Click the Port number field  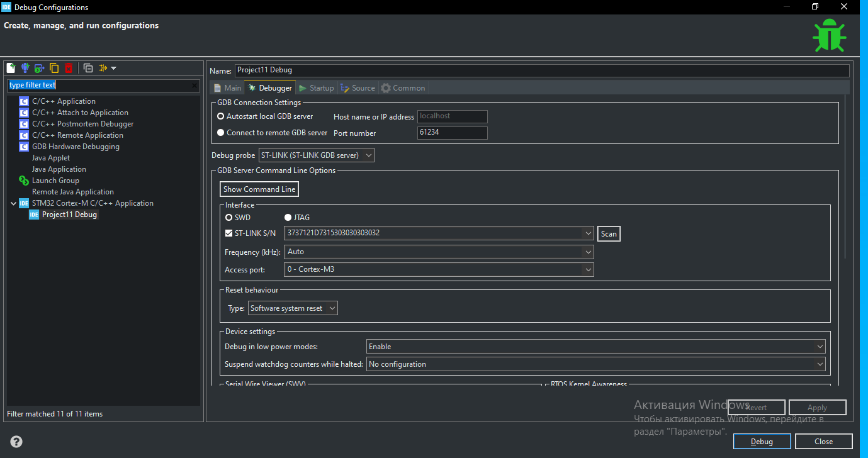452,133
